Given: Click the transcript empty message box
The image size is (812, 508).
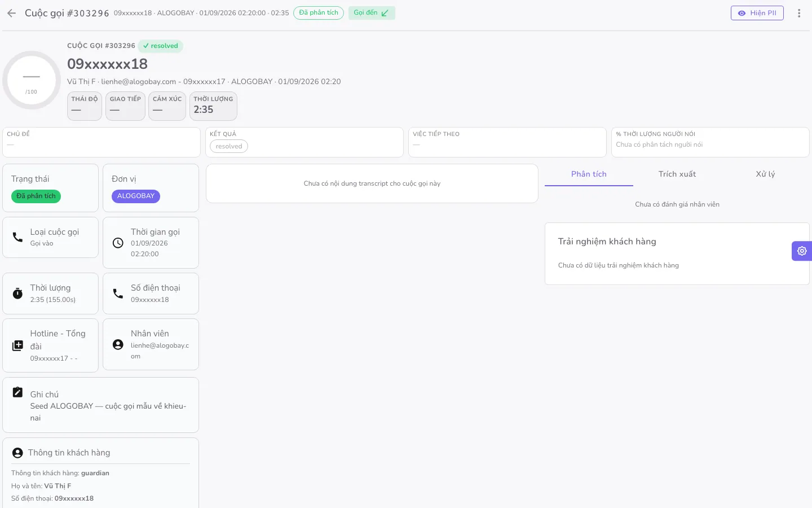Looking at the screenshot, I should point(372,183).
